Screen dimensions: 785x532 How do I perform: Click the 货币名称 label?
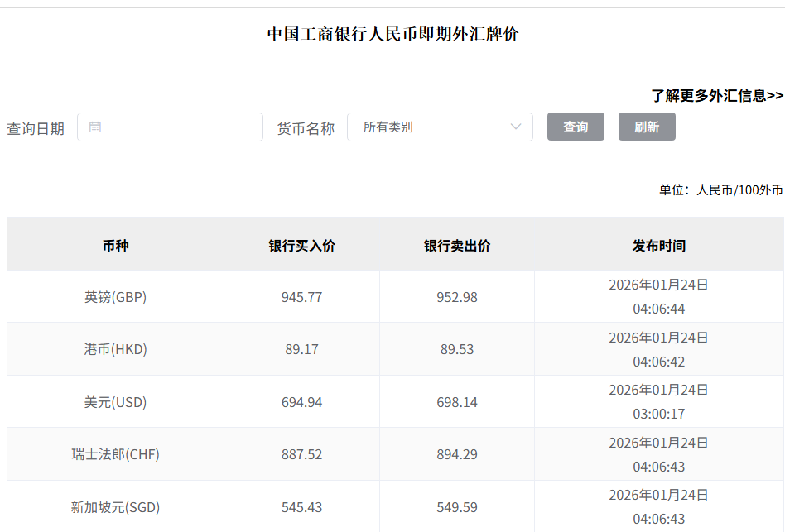(x=306, y=128)
